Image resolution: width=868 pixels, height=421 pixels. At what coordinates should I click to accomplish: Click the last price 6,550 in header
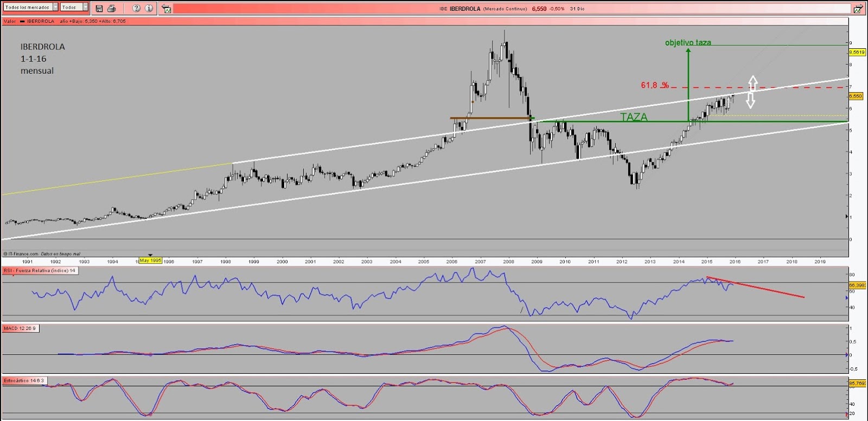pyautogui.click(x=539, y=9)
